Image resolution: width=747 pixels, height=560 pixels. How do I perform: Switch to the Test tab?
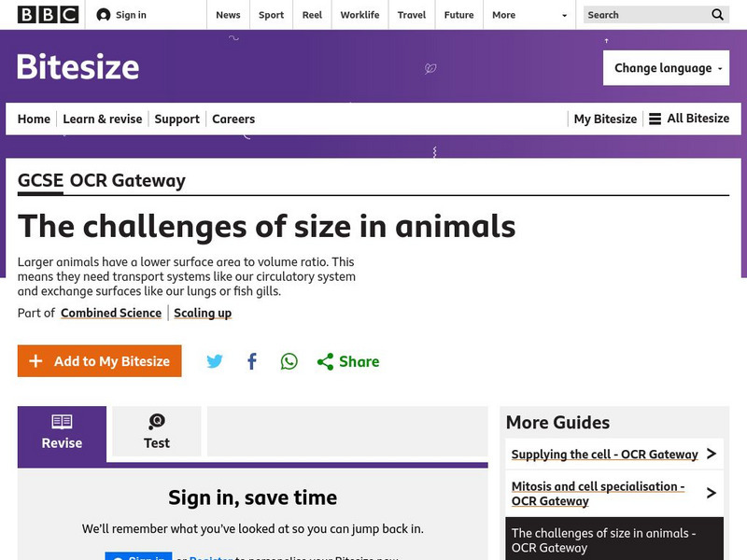click(157, 432)
